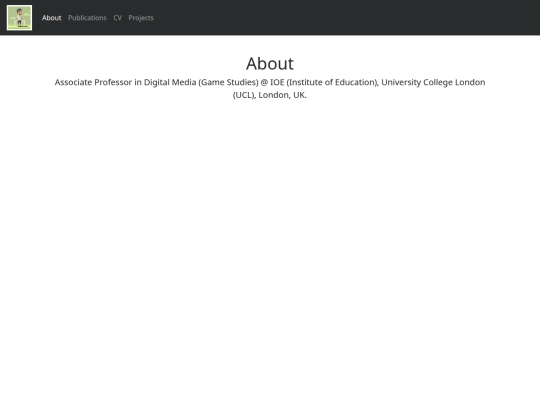Viewport: 540px width, 405px height.
Task: Go to the Publications page
Action: point(87,18)
